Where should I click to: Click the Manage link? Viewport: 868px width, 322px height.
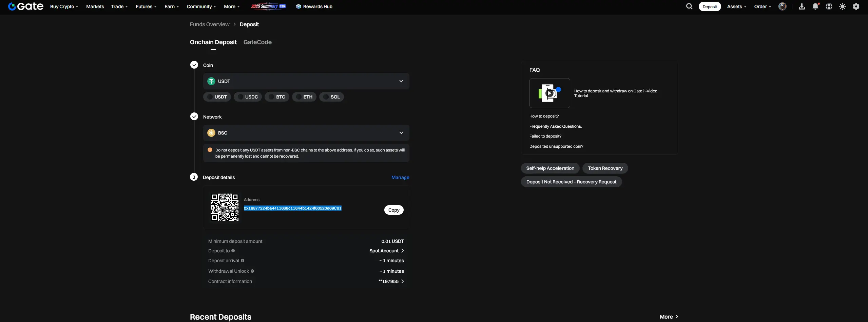point(400,177)
